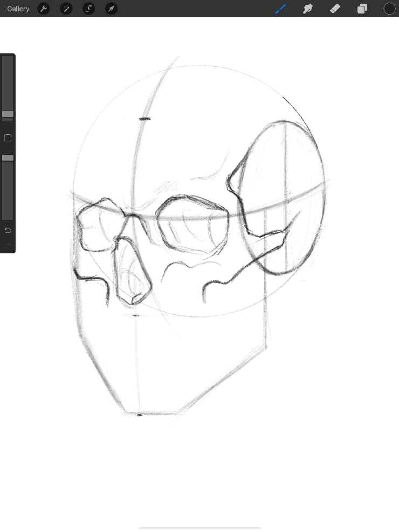The height and width of the screenshot is (532, 399).
Task: Redo the last undone stroke
Action: (8, 245)
